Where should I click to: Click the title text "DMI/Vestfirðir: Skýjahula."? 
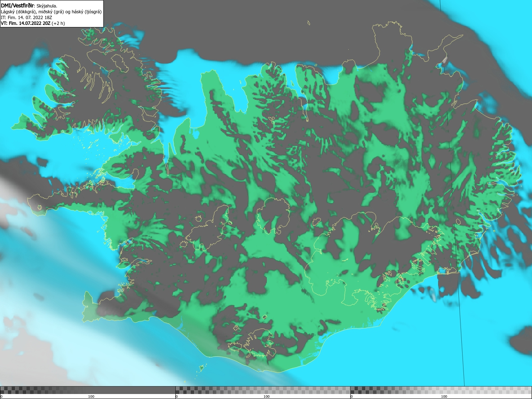click(x=29, y=5)
